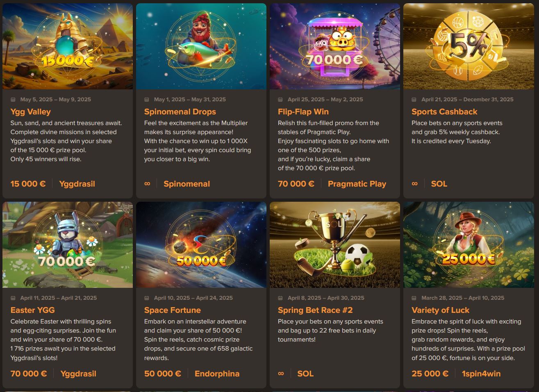Click the Pragmatic Play provider label

point(357,184)
